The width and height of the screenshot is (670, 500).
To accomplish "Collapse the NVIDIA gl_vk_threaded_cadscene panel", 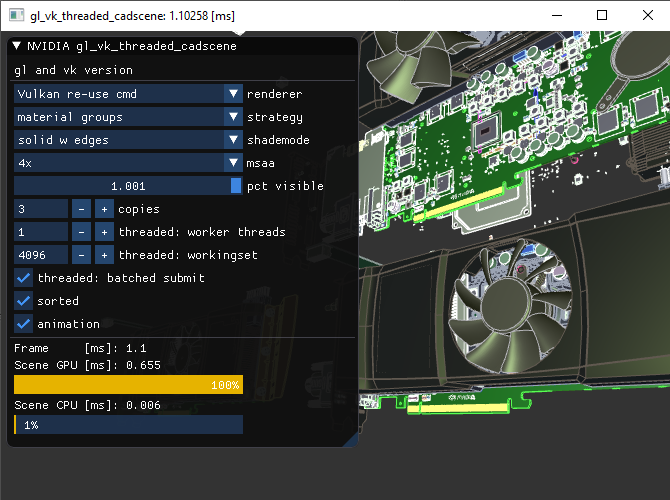I will [17, 46].
